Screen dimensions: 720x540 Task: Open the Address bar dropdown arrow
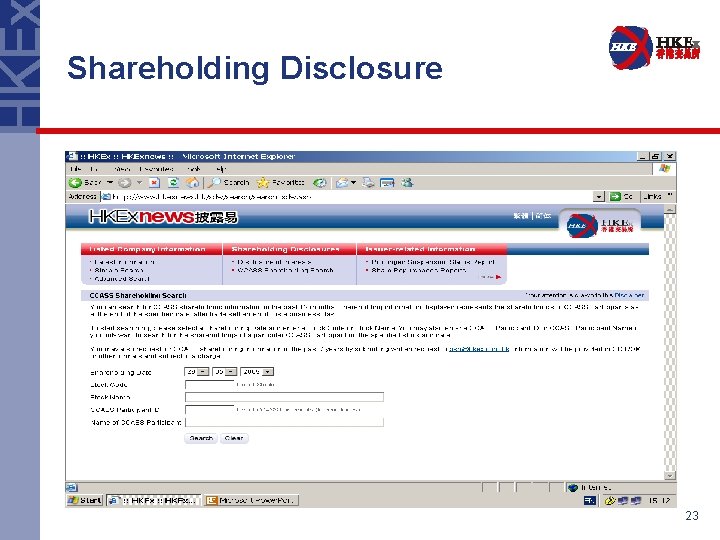click(x=598, y=197)
